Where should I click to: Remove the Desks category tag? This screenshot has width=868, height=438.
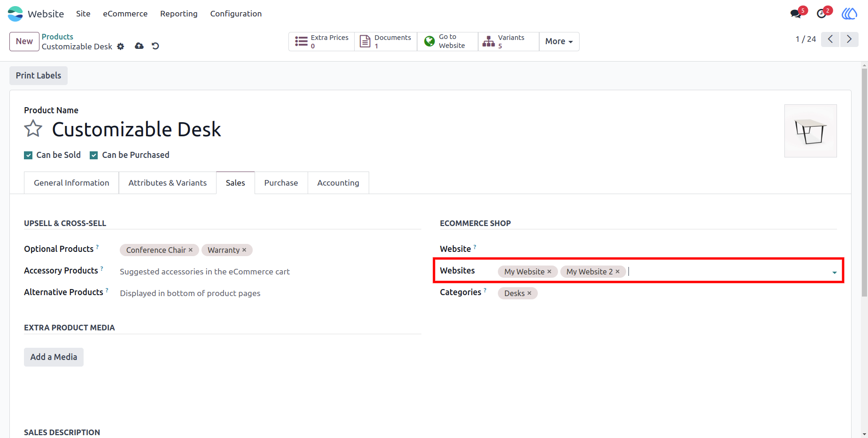(529, 293)
